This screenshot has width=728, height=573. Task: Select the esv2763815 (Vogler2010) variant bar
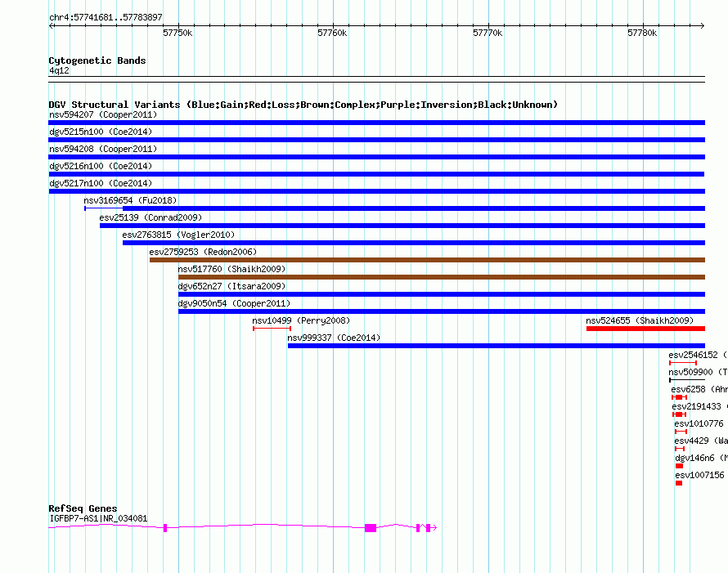tap(414, 243)
